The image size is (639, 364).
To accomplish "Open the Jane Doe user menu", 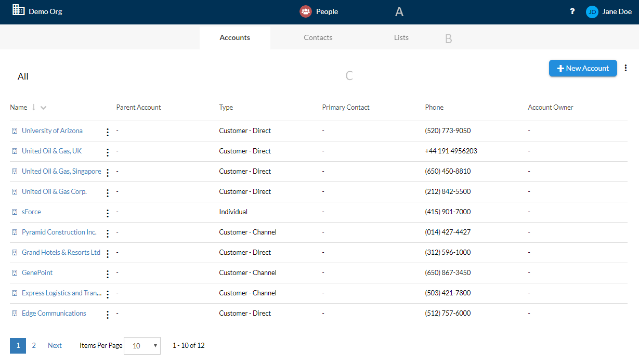I will tap(617, 11).
